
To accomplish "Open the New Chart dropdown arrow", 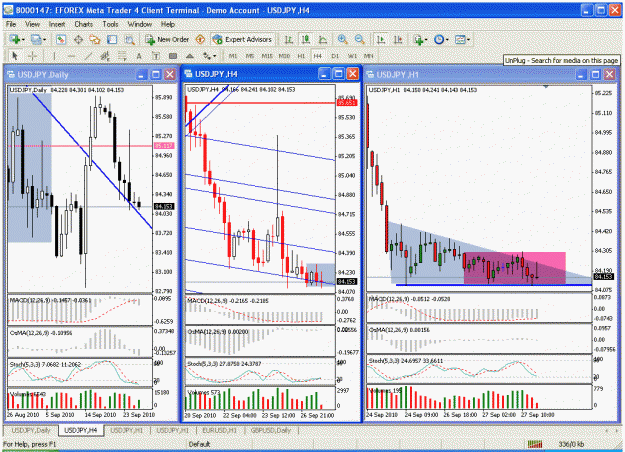I will pyautogui.click(x=23, y=39).
